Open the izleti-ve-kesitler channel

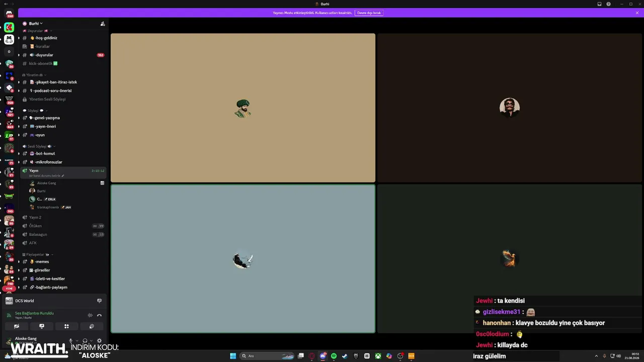pos(63,279)
